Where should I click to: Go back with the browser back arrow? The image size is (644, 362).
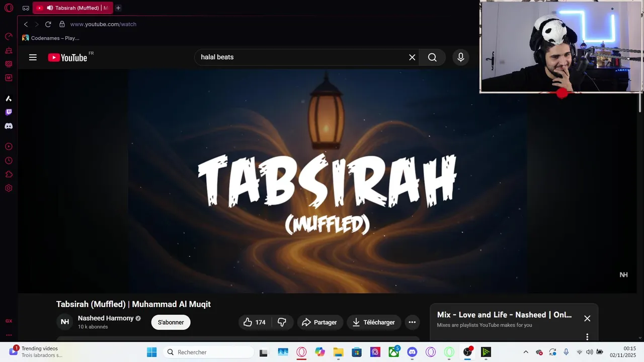coord(26,24)
